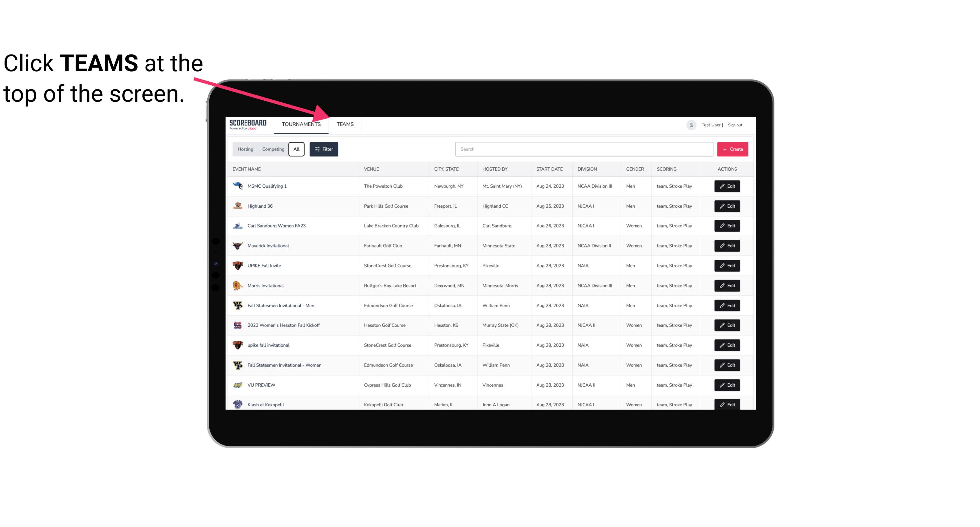Viewport: 980px width, 527px height.
Task: Toggle the Hosting filter button
Action: coord(245,149)
